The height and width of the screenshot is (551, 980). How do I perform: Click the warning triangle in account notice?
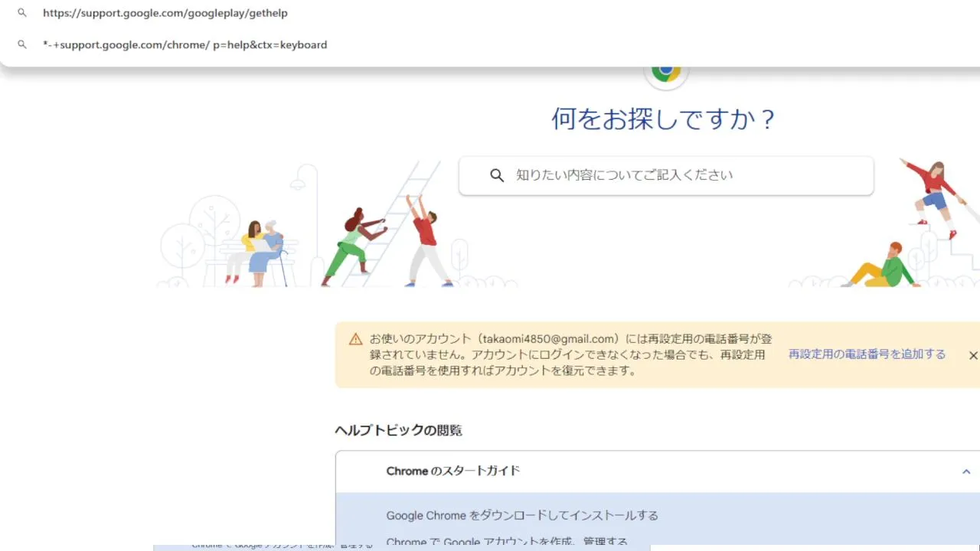click(356, 339)
